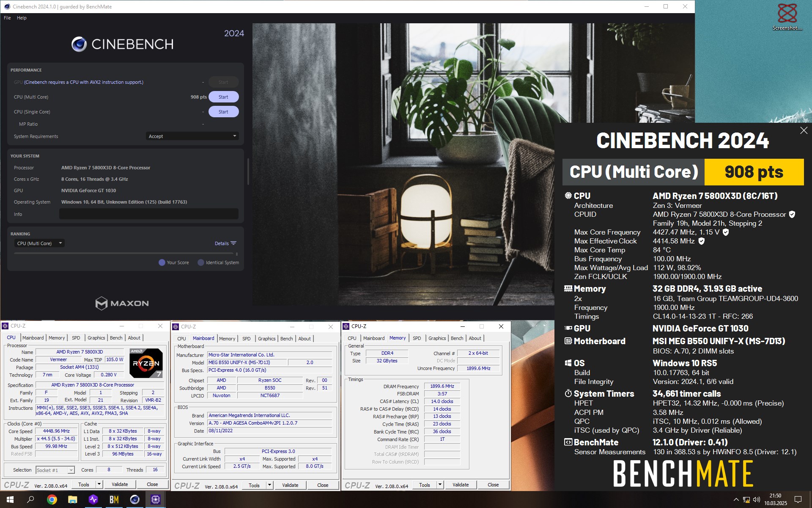The image size is (812, 508).
Task: Toggle the Your Score legend marker
Action: coord(162,262)
